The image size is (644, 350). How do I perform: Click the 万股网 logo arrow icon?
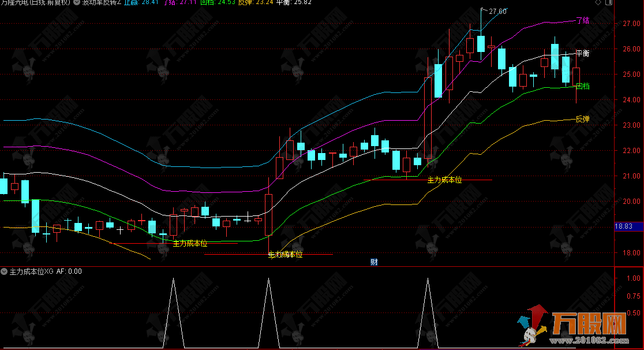pos(533,325)
